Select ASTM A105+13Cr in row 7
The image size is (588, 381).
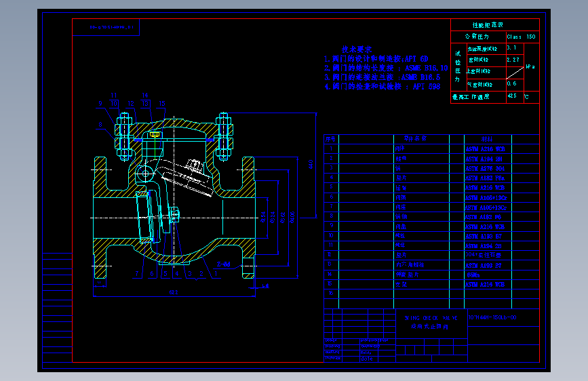(486, 207)
